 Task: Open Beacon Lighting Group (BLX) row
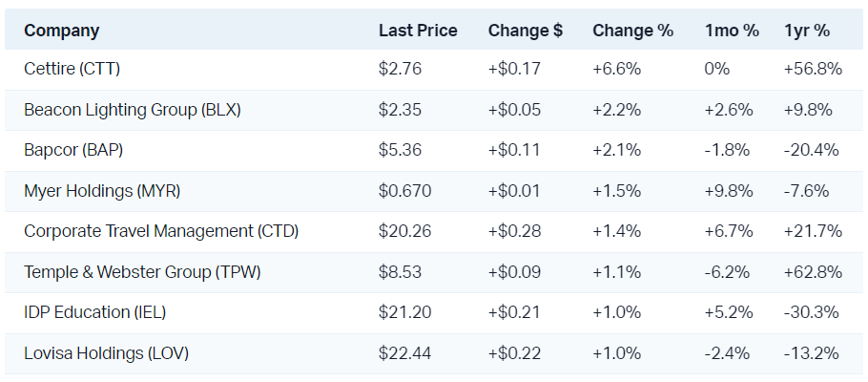pyautogui.click(x=133, y=109)
